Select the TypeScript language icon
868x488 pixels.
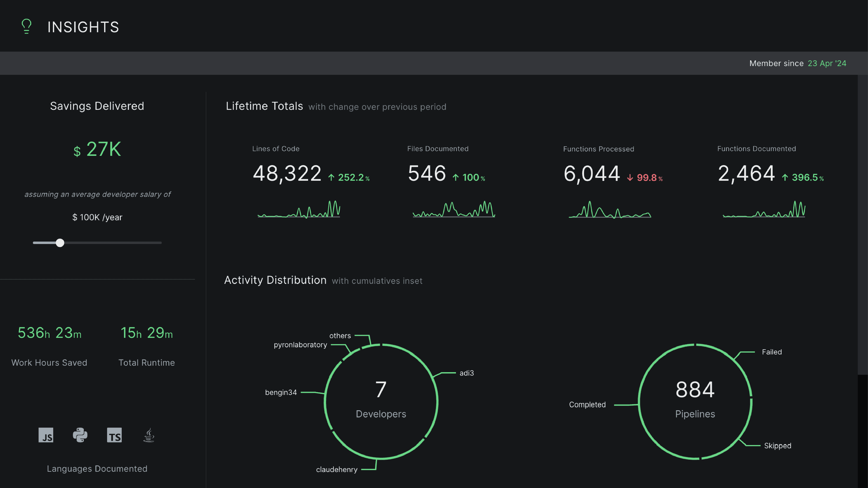(115, 435)
